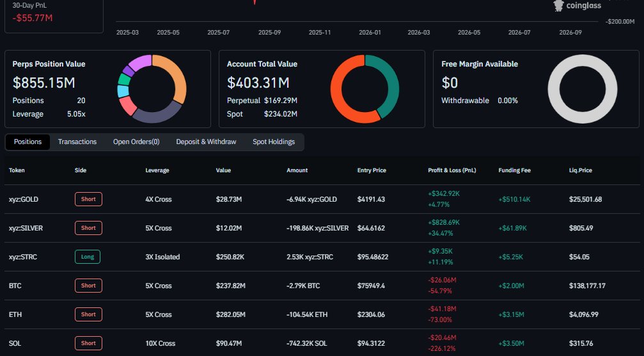Viewport: 644px width, 356px height.
Task: Click the Account Total Value donut chart
Action: click(x=365, y=89)
